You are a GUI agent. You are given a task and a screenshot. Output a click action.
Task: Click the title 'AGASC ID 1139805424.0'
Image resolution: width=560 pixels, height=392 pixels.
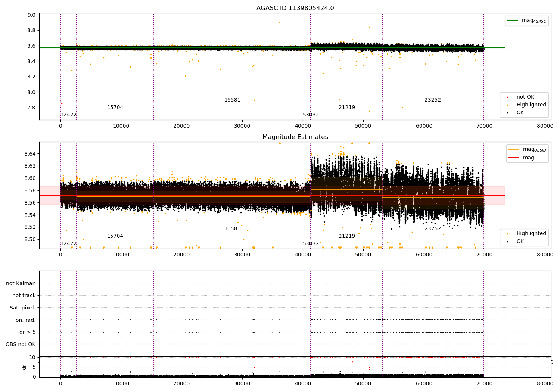click(295, 8)
